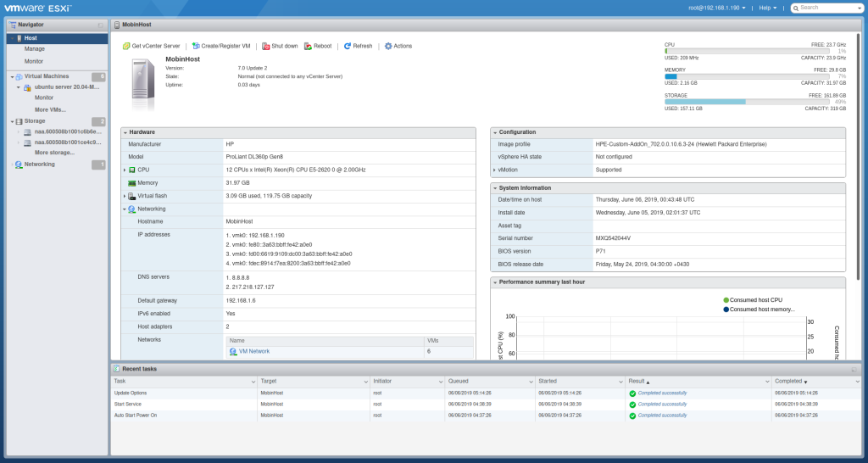This screenshot has height=463, width=868.
Task: Click the Networking globe icon in Navigator
Action: point(19,165)
